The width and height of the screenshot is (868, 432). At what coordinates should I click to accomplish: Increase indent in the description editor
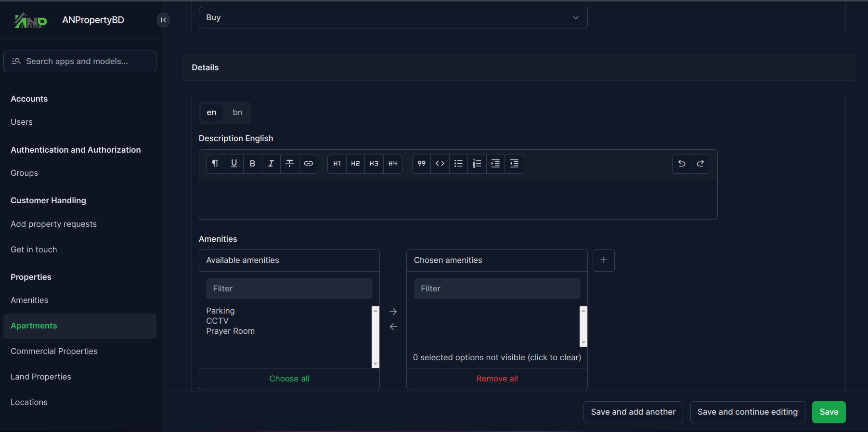point(495,164)
